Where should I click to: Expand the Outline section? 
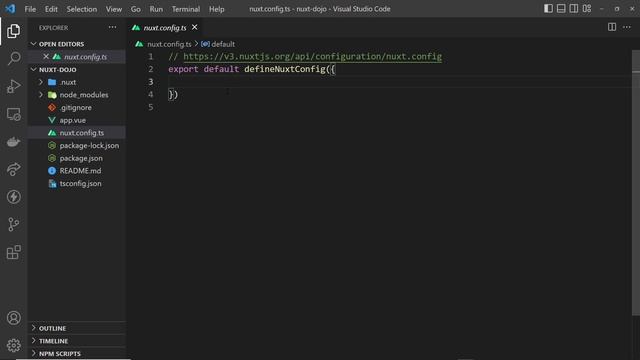pos(77,328)
